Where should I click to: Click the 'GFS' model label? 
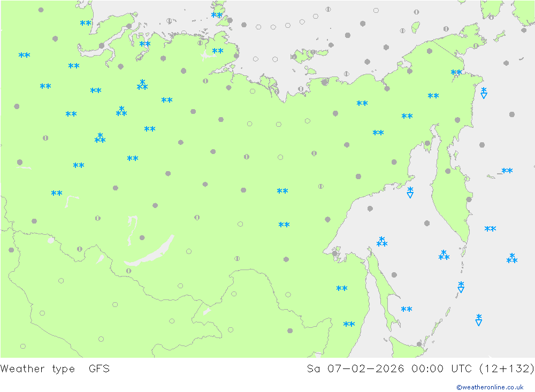(x=100, y=368)
